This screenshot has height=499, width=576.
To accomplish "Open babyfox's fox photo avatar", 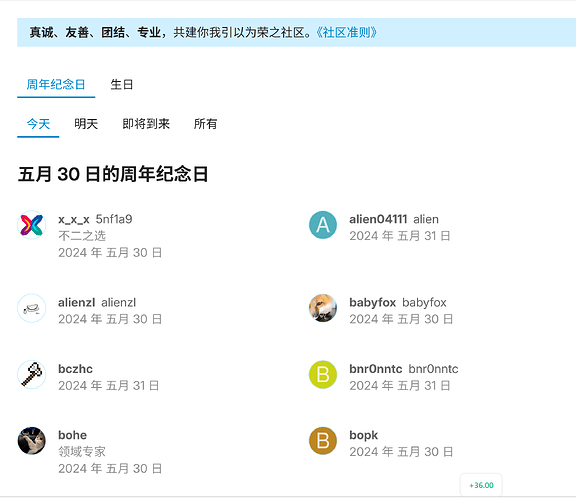I will (x=323, y=308).
